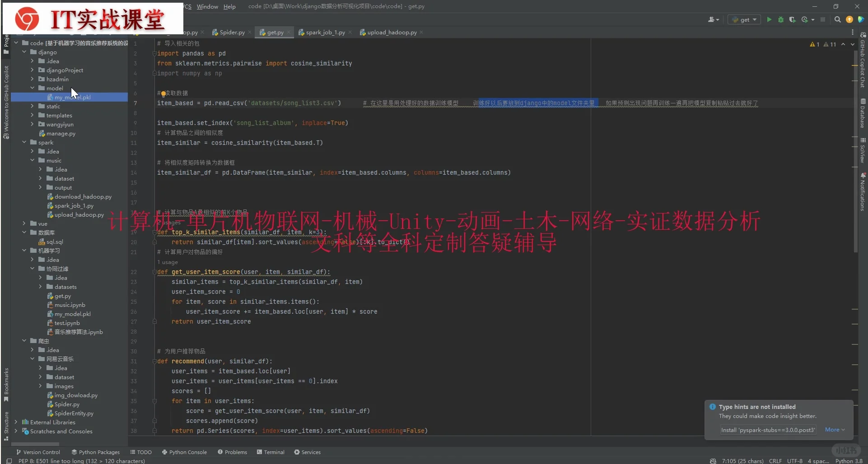Collapse the model folder
868x464 pixels.
pos(33,88)
